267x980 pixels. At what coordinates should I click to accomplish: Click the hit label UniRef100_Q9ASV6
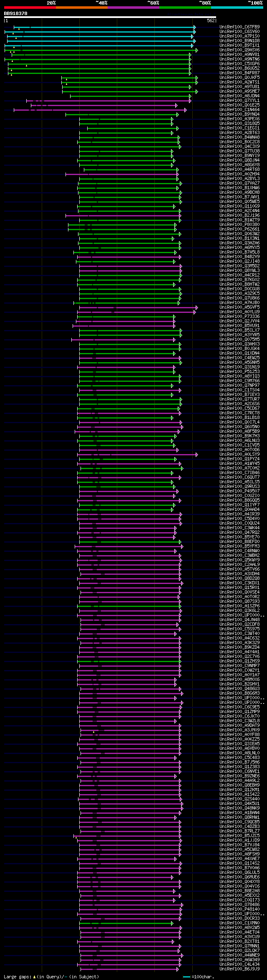[239, 50]
